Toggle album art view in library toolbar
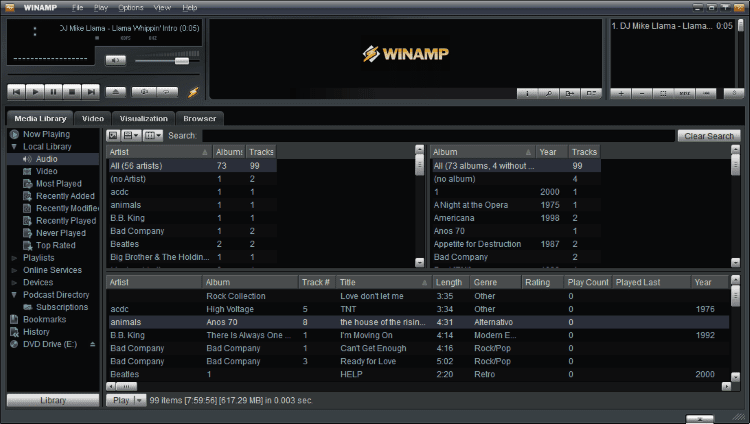The height and width of the screenshot is (424, 750). point(113,135)
